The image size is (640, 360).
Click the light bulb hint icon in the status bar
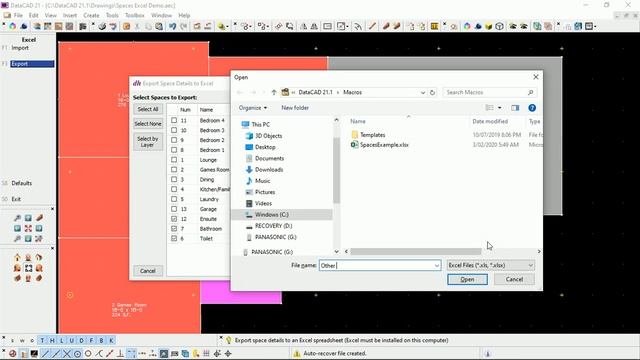tap(229, 340)
